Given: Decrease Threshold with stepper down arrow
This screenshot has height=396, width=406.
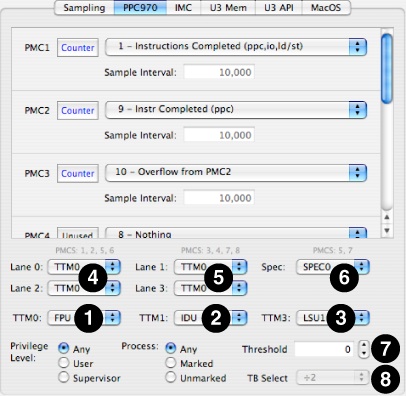Looking at the screenshot, I should click(364, 353).
